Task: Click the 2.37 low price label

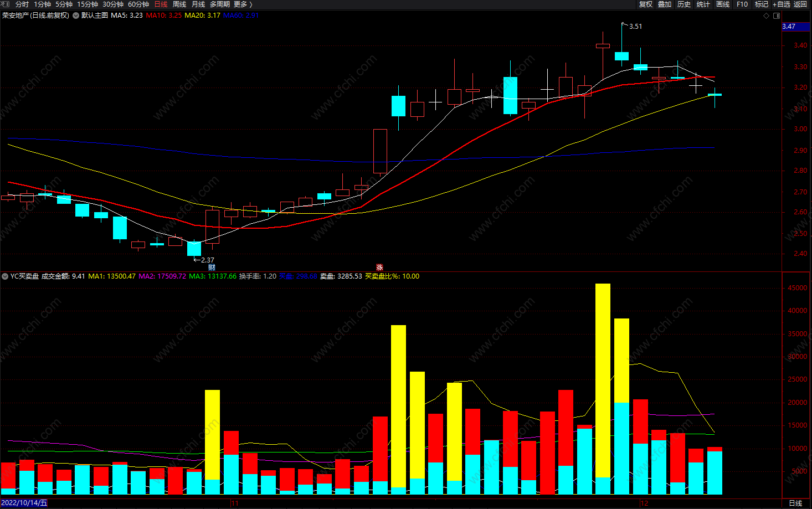Action: point(208,260)
